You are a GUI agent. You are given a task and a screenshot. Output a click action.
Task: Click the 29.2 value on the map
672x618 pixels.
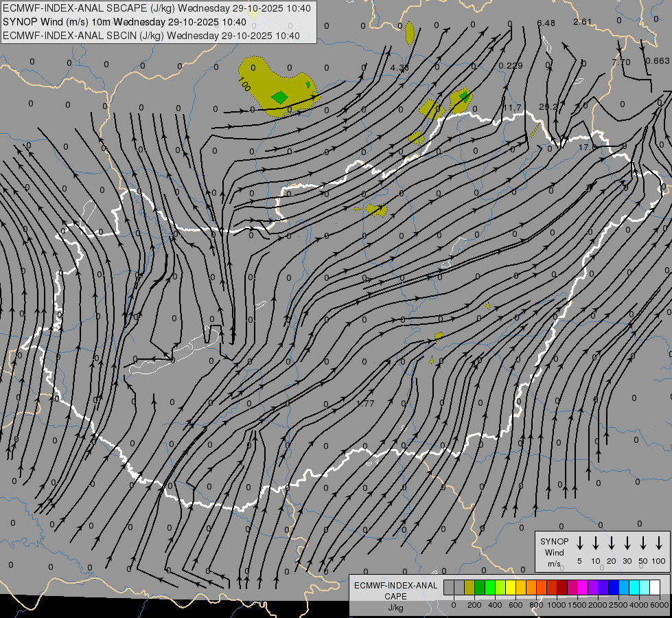(x=548, y=106)
